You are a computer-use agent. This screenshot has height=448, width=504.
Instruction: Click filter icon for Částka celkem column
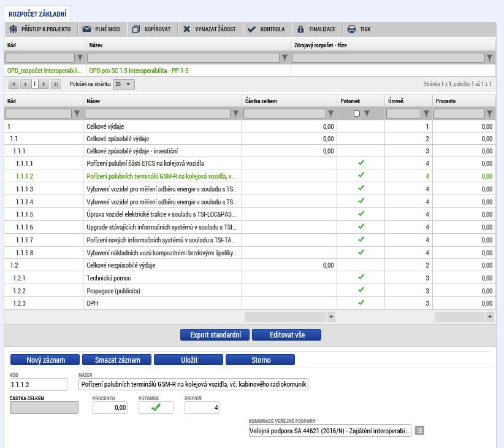click(330, 114)
